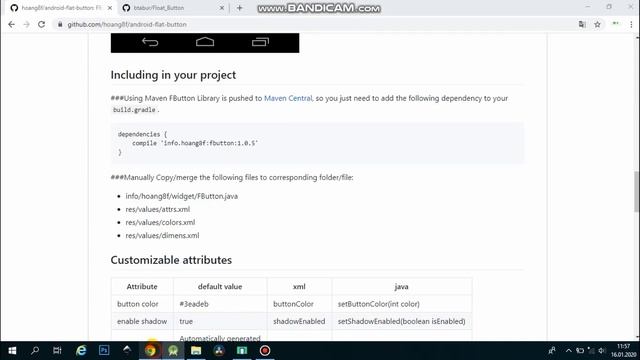The width and height of the screenshot is (640, 360).
Task: Show hidden system tray icons
Action: 569,351
